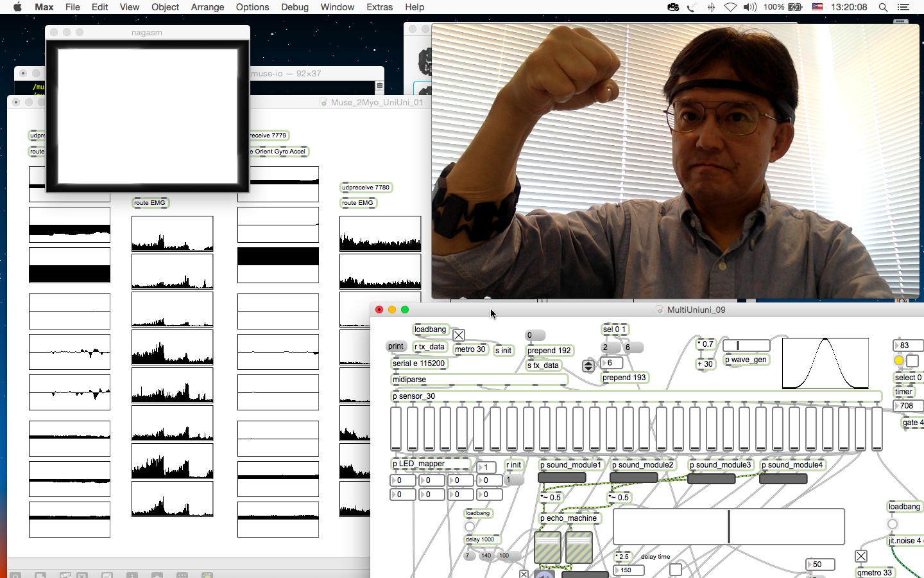Open the Extras menu
This screenshot has height=578, width=924.
[x=379, y=7]
